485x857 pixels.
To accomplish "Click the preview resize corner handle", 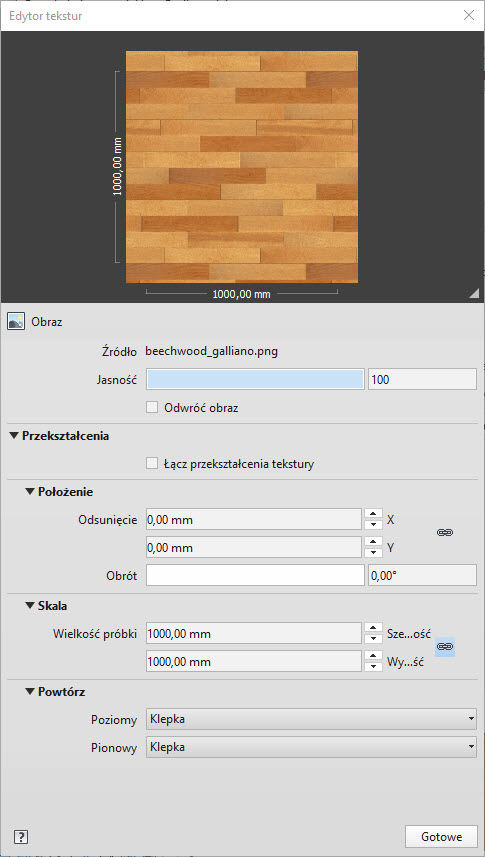I will coord(474,294).
